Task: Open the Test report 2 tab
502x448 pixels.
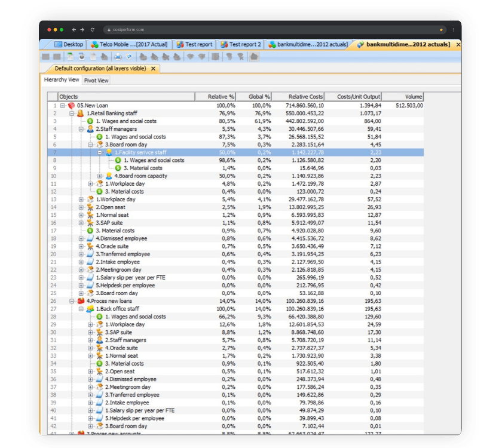Action: [240, 44]
